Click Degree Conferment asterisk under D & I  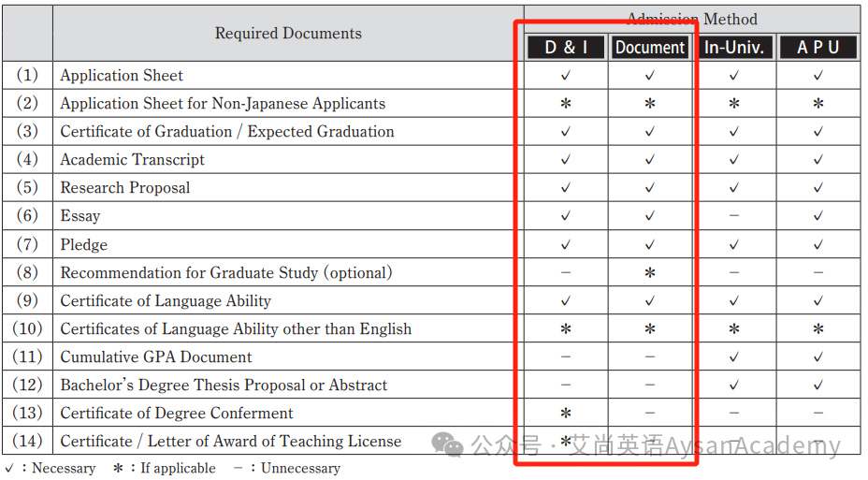pyautogui.click(x=566, y=414)
